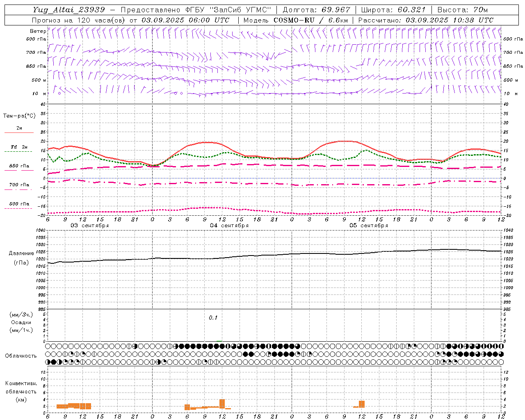This screenshot has width=525, height=420.
Task: Click the orange convective bar on 05 сентября
Action: pyautogui.click(x=362, y=404)
